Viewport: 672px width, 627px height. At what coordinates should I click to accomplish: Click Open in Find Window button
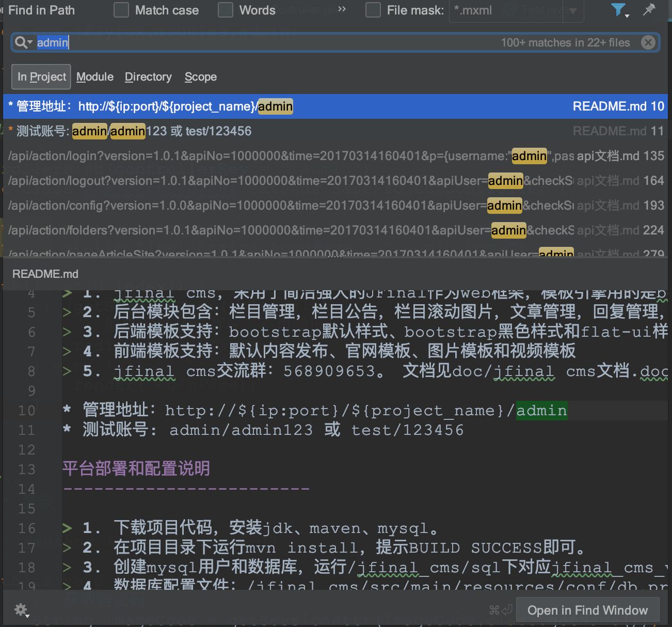tap(587, 610)
